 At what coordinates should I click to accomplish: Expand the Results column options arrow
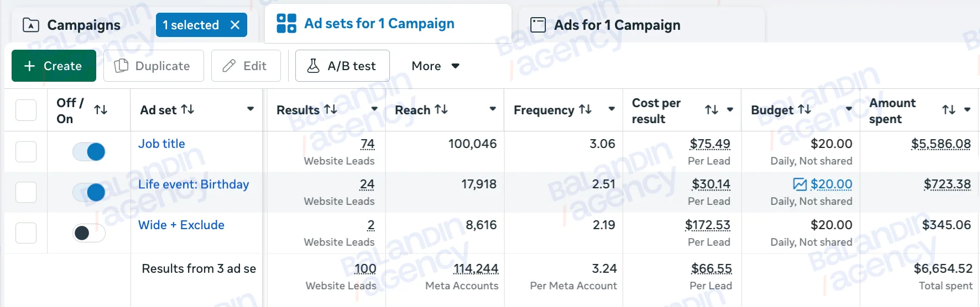374,109
